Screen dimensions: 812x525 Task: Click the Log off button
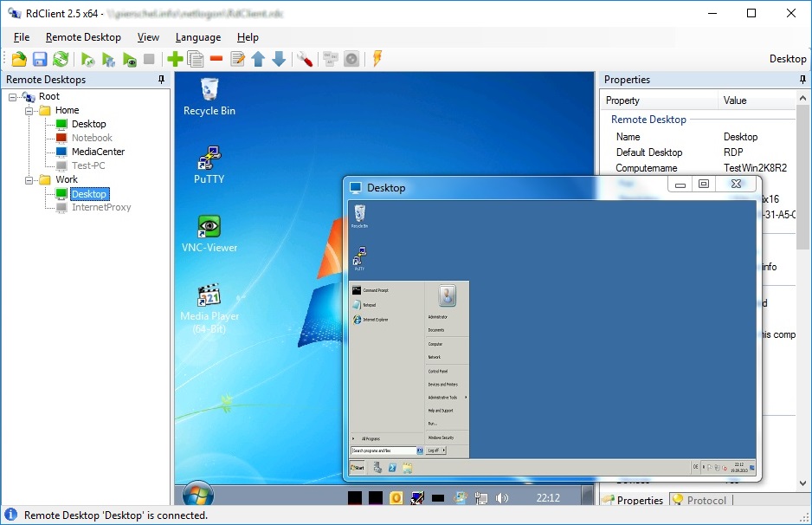coord(433,450)
